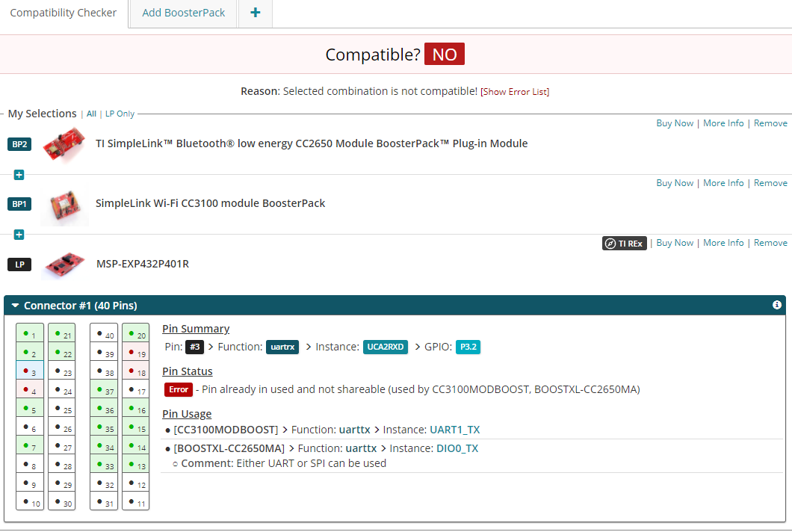Click the red Error status badge
The image size is (792, 532).
(x=179, y=389)
